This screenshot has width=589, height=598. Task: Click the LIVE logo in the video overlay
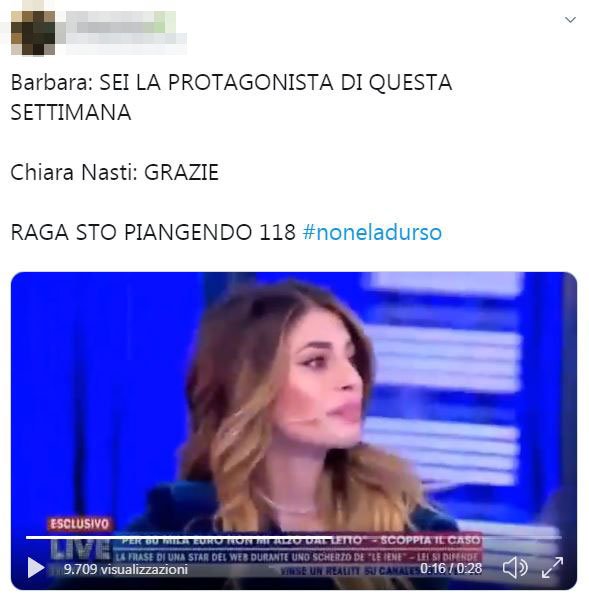80,548
